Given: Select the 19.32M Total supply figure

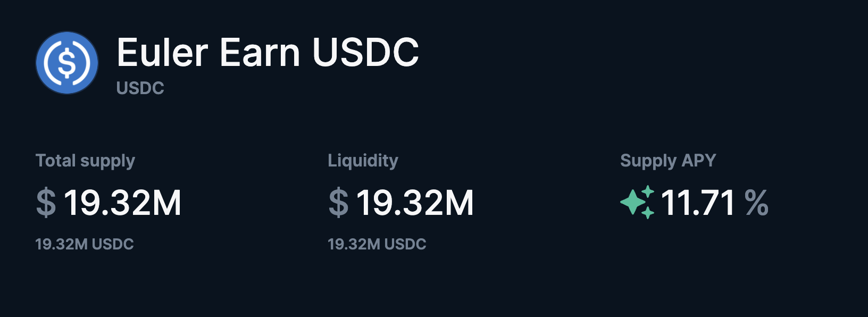Looking at the screenshot, I should point(121,203).
